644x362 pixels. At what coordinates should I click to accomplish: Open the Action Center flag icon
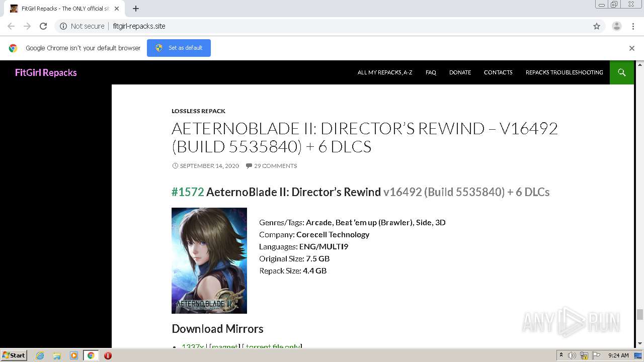(x=596, y=355)
